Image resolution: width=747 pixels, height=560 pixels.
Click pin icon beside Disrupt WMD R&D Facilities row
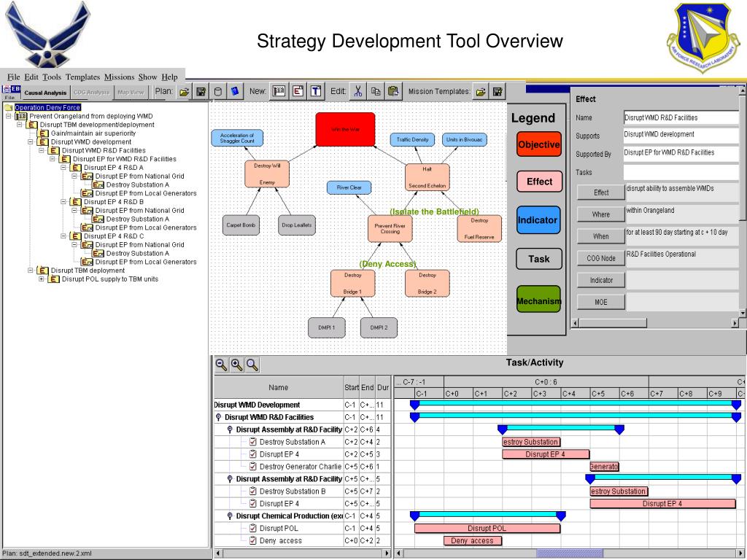[218, 417]
